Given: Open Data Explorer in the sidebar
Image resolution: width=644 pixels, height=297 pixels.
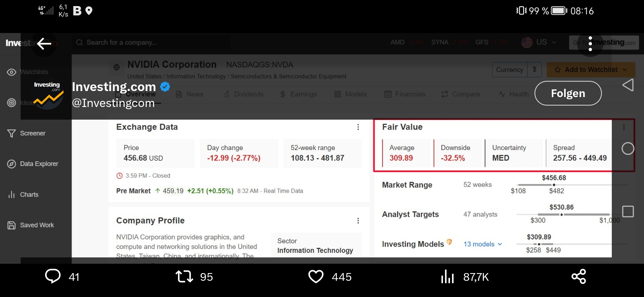Looking at the screenshot, I should coord(39,164).
